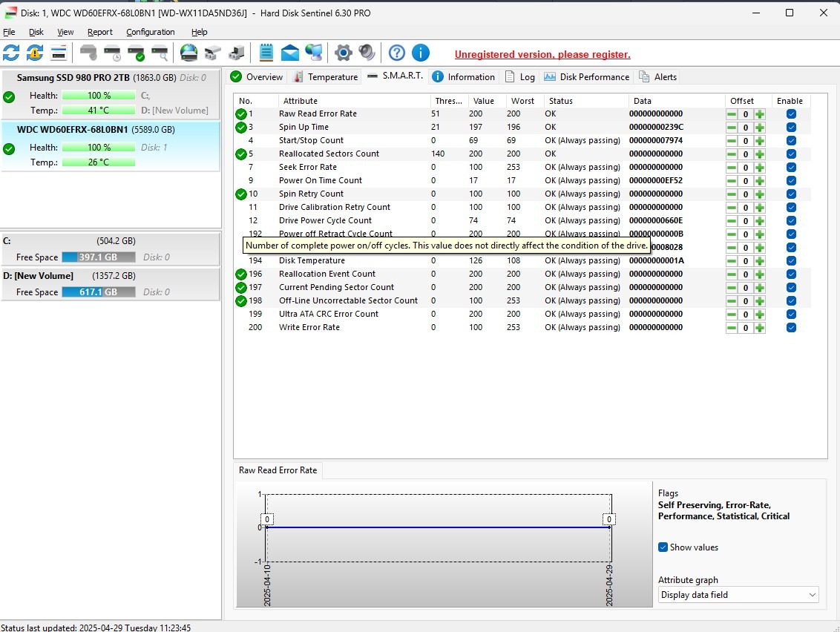
Task: Click the blue info (i) toolbar icon
Action: (x=421, y=53)
